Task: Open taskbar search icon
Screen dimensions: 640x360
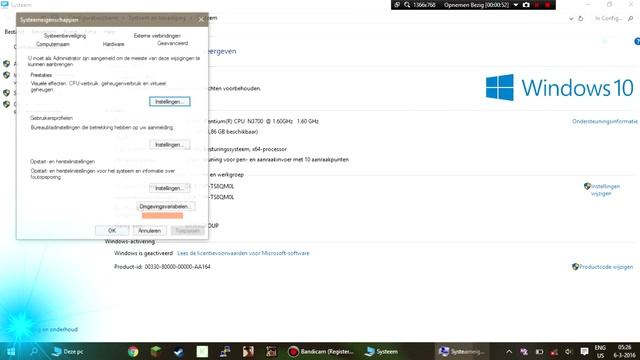Action: [x=34, y=351]
